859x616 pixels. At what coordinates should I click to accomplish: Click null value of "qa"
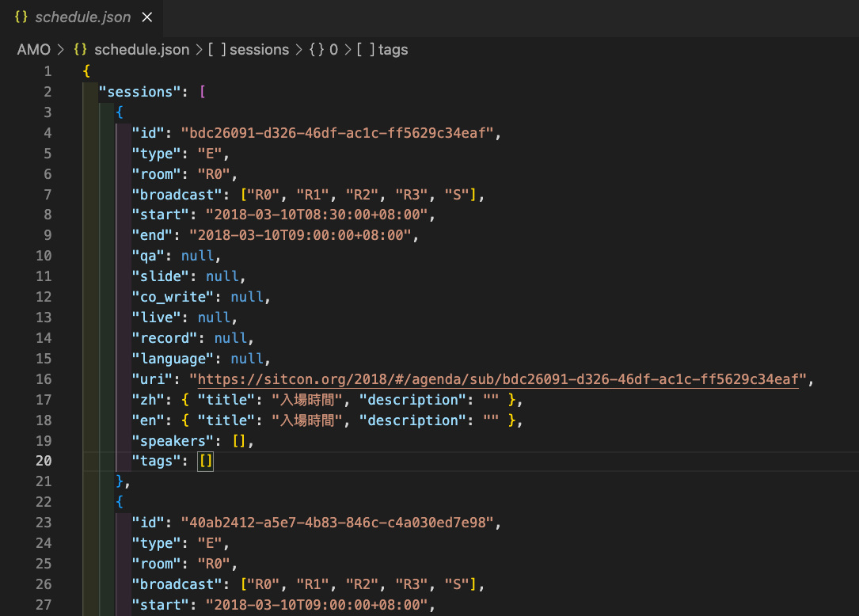(x=198, y=256)
